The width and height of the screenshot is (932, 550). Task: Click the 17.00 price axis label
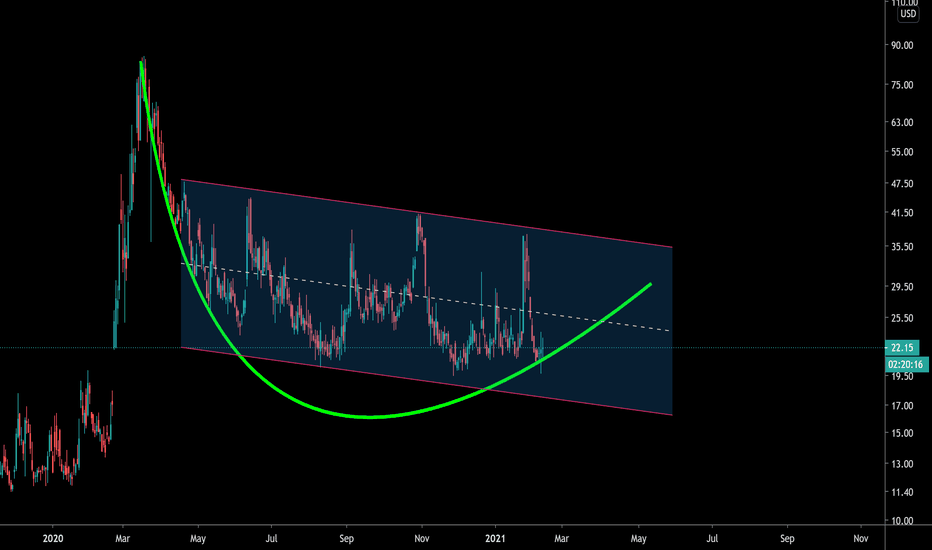(902, 406)
